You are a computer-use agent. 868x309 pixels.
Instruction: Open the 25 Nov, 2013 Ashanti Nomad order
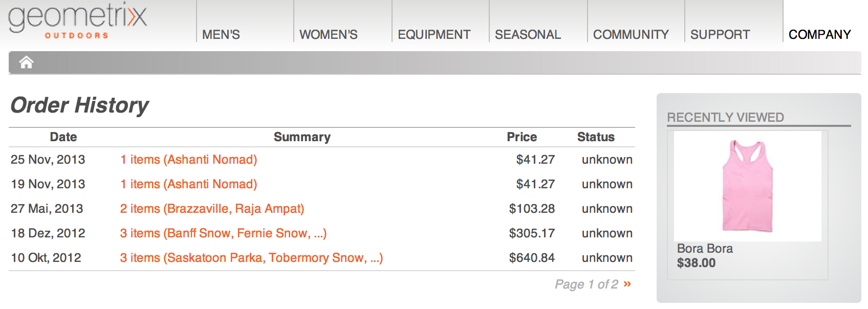(x=188, y=160)
